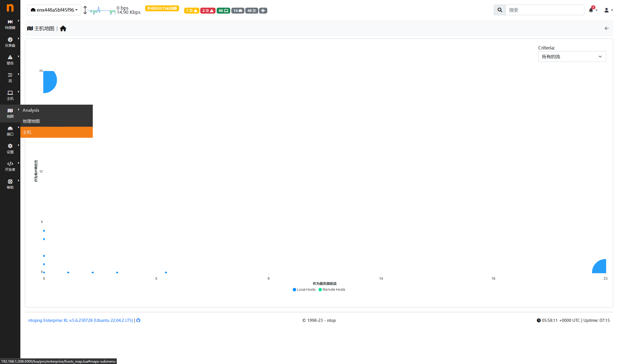Select 主机 in maps submenu

(x=57, y=132)
